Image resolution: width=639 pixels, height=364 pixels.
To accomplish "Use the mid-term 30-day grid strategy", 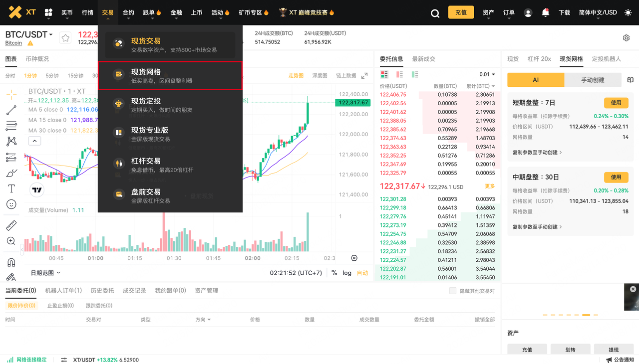I will pyautogui.click(x=616, y=177).
